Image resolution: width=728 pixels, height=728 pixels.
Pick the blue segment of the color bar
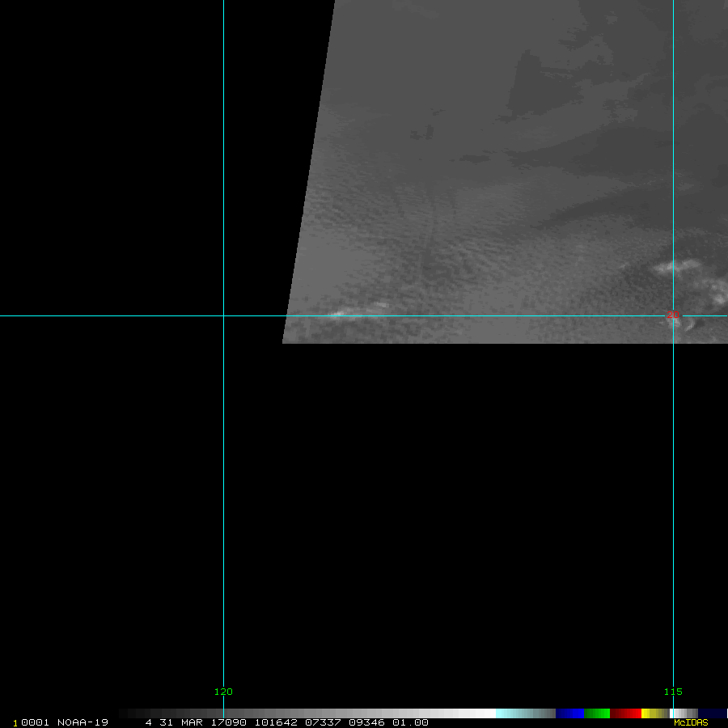[x=569, y=713]
